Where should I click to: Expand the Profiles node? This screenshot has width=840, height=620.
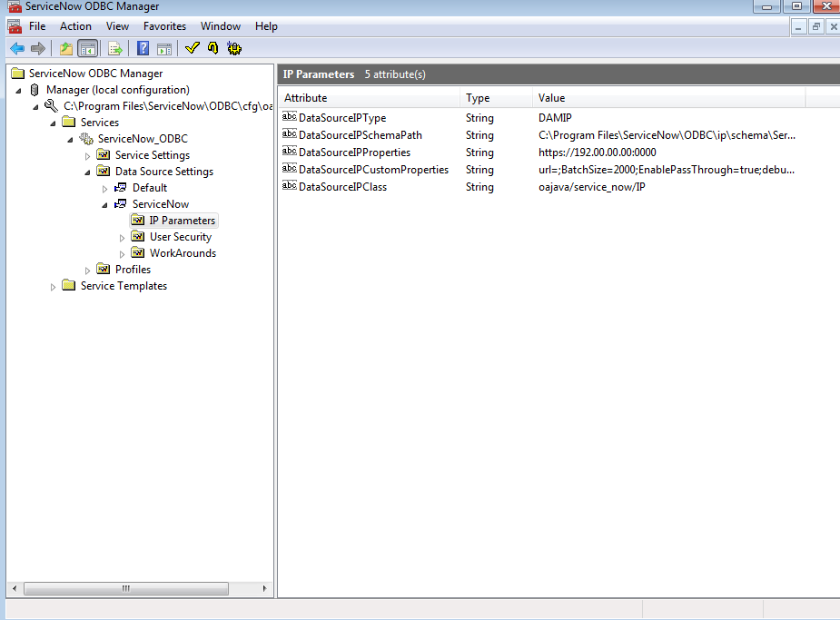pyautogui.click(x=88, y=271)
